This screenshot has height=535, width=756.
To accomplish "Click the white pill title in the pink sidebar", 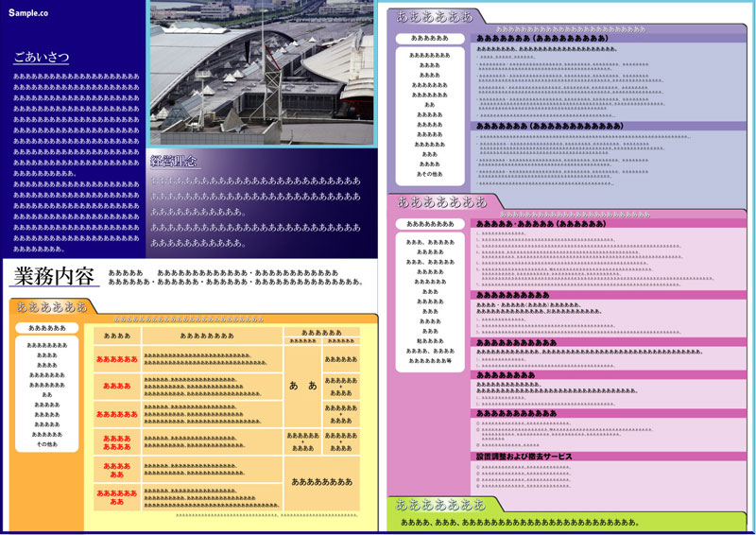I will 430,224.
